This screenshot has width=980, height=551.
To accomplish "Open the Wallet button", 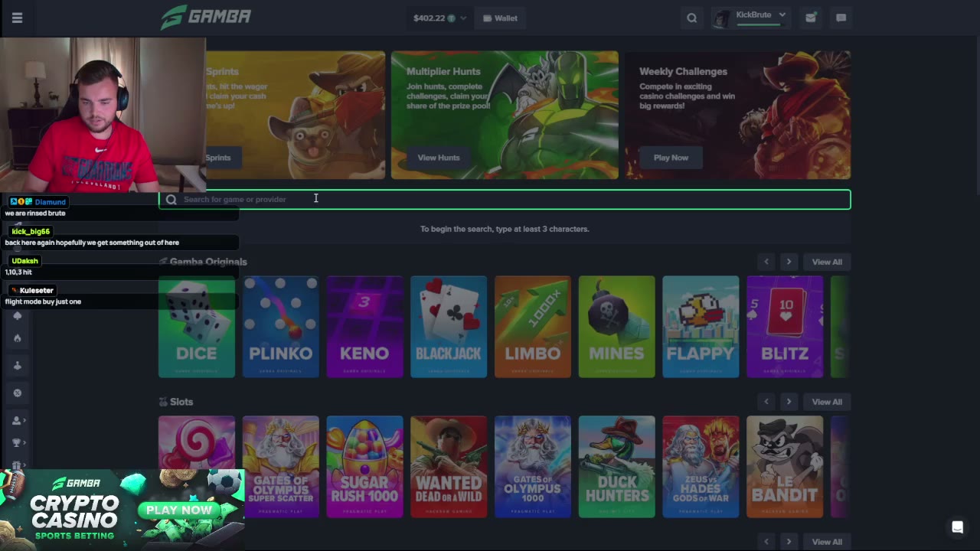I will 500,18.
